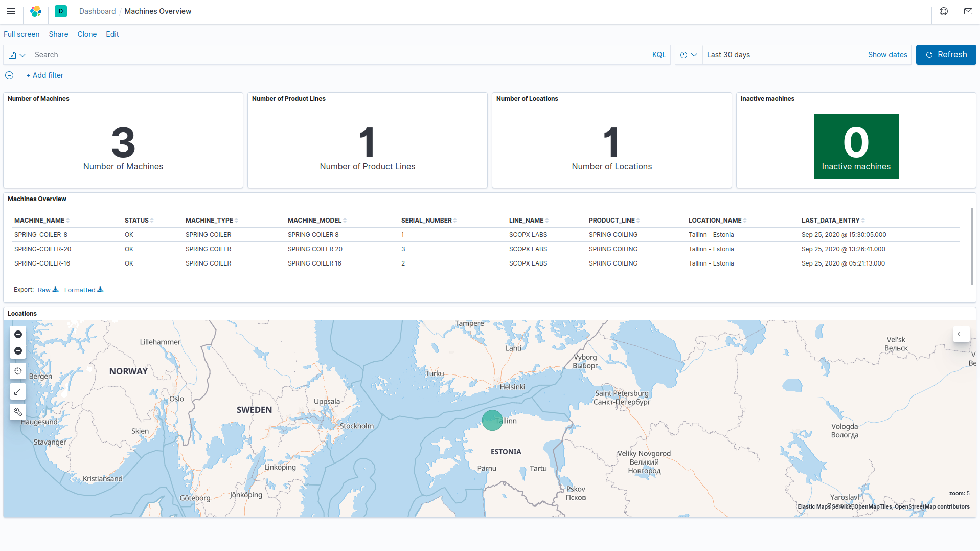This screenshot has width=980, height=551.
Task: Sort table by MACHINE_NAME column
Action: [x=42, y=221]
